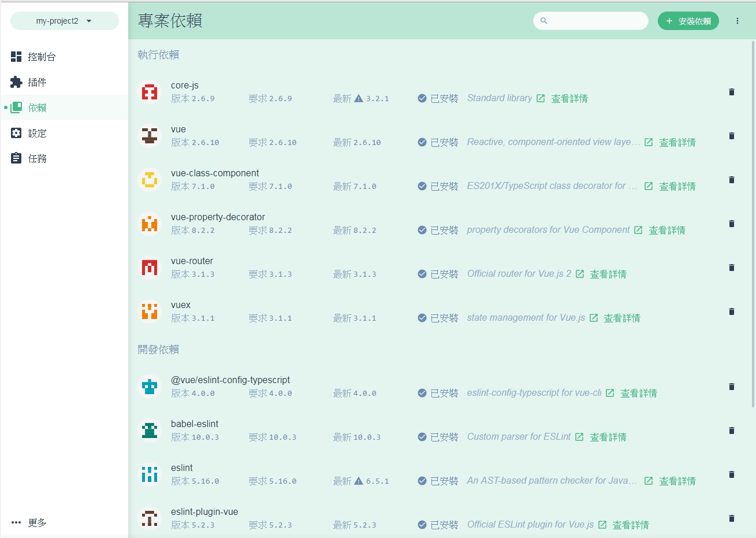The height and width of the screenshot is (538, 756).
Task: Remove vue-class-component with trash icon
Action: pos(732,180)
